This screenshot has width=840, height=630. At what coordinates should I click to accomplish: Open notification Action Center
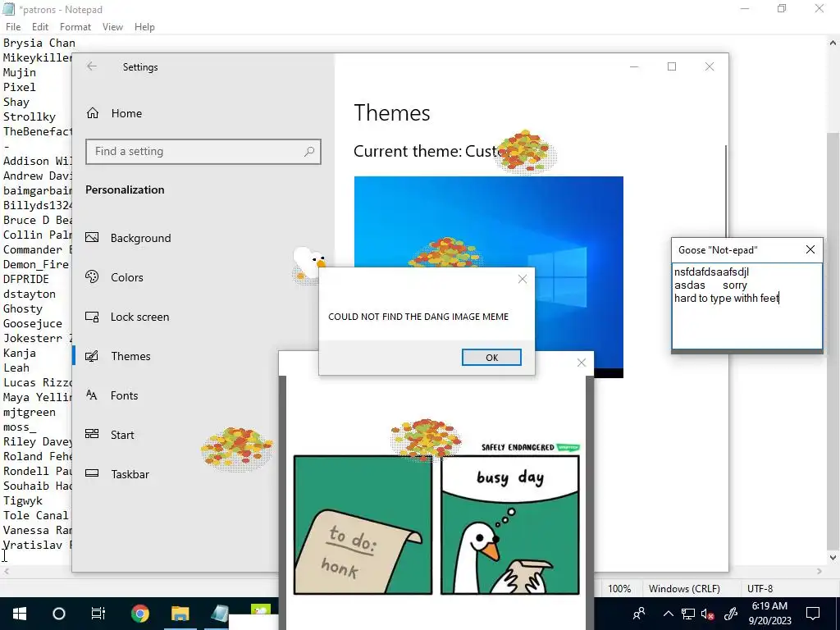pos(813,614)
